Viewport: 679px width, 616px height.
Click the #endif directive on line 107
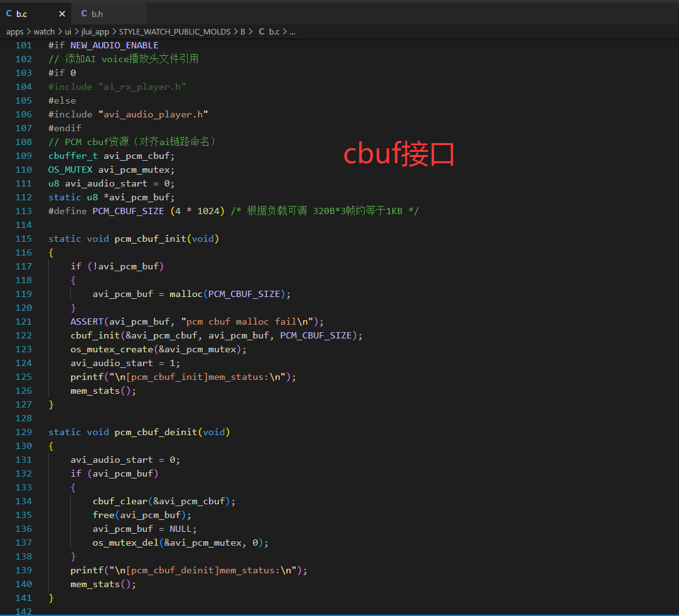coord(65,128)
